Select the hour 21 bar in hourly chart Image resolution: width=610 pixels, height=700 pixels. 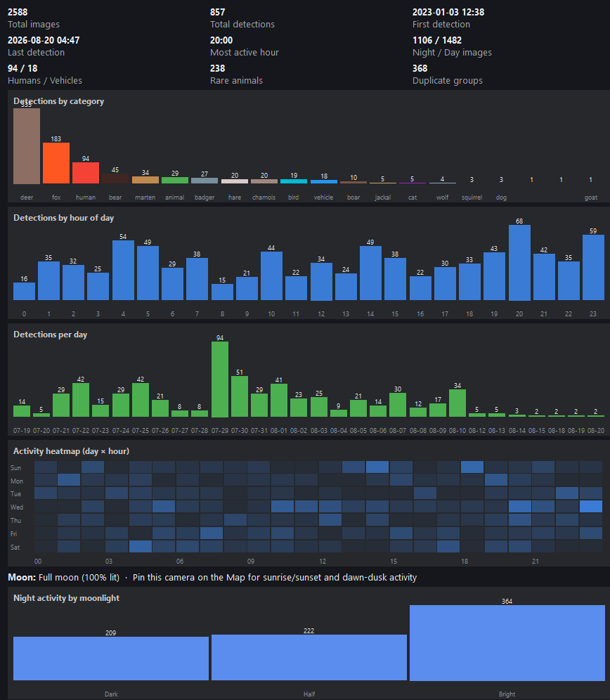pos(544,277)
